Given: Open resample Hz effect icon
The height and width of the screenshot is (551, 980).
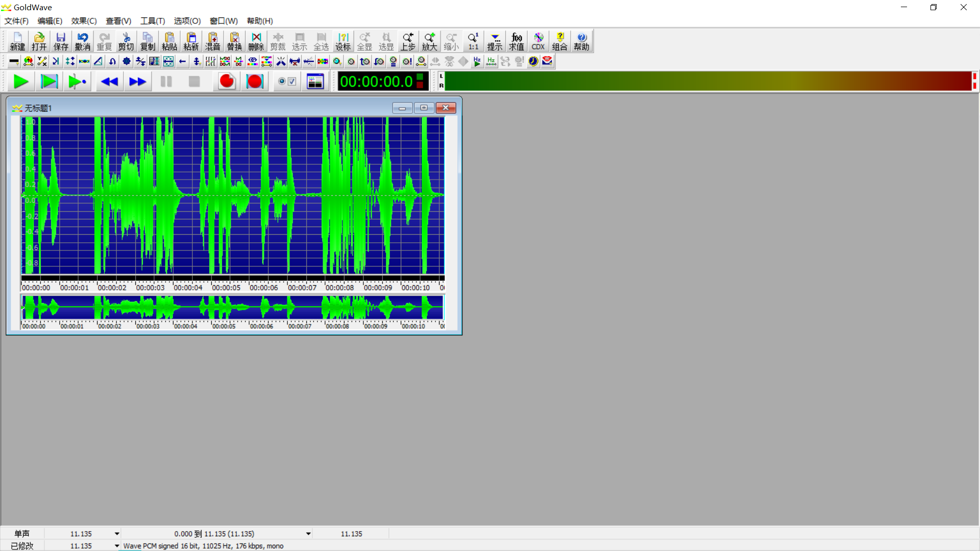Looking at the screenshot, I should pos(491,61).
